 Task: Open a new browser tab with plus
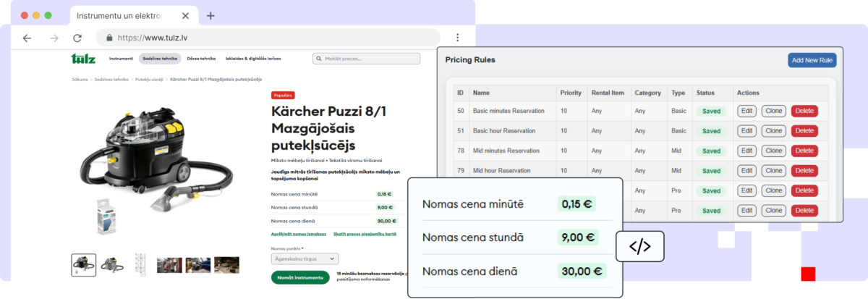[x=210, y=15]
